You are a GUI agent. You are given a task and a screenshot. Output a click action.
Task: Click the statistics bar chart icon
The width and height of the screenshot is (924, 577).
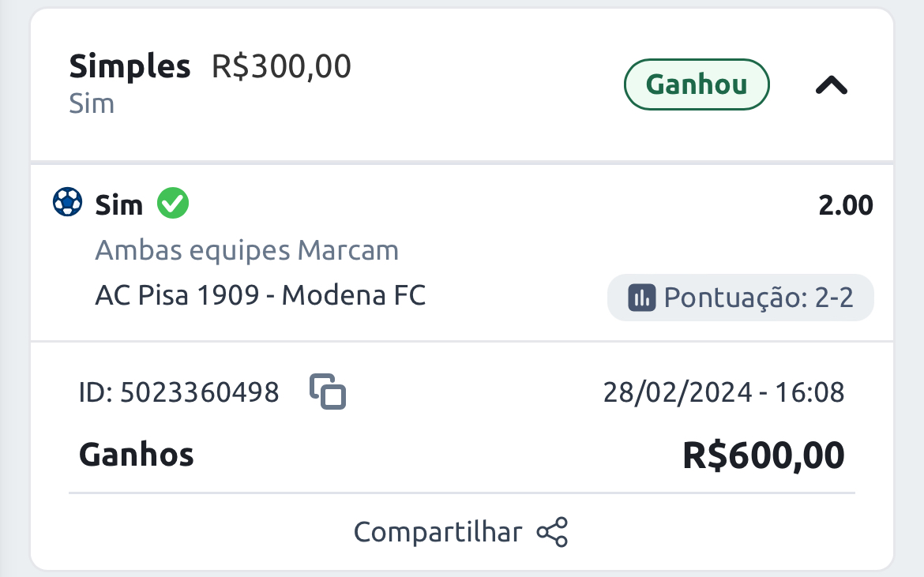[x=642, y=298]
